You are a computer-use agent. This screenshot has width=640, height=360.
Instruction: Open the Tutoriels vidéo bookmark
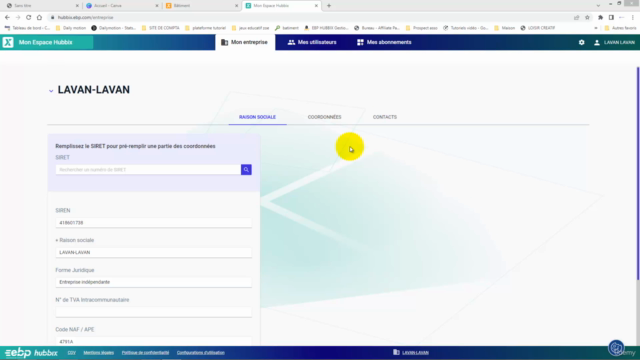466,28
